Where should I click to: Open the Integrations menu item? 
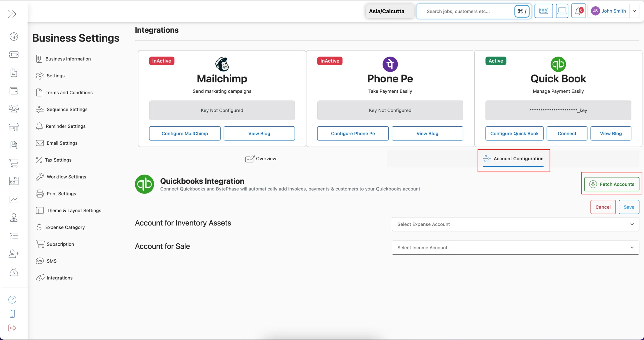[54, 278]
